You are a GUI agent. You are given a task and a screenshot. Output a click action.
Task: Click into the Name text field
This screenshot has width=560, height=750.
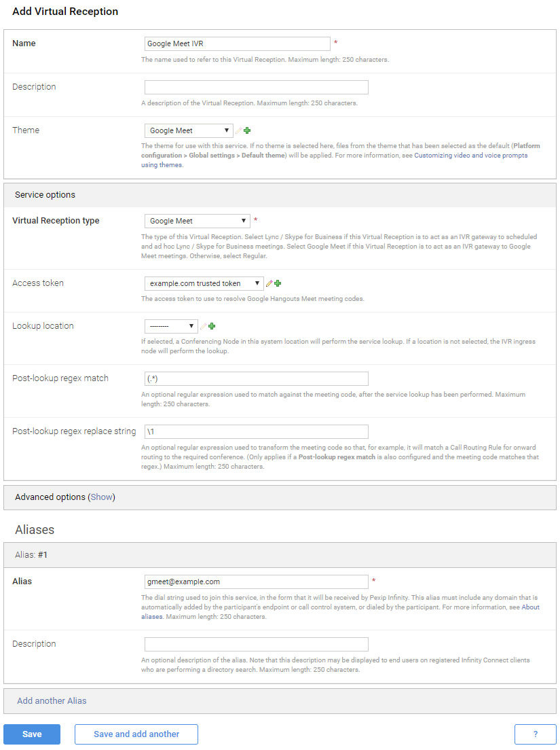coord(238,43)
